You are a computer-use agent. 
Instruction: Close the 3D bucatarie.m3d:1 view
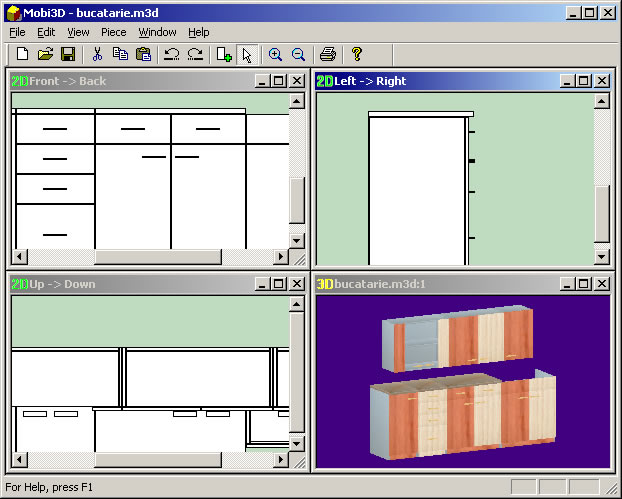click(602, 284)
